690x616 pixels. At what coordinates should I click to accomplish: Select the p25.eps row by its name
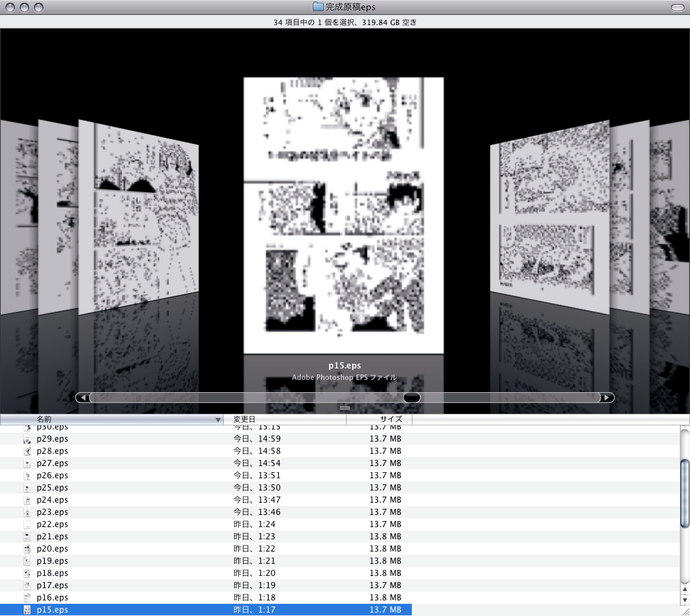[x=52, y=488]
